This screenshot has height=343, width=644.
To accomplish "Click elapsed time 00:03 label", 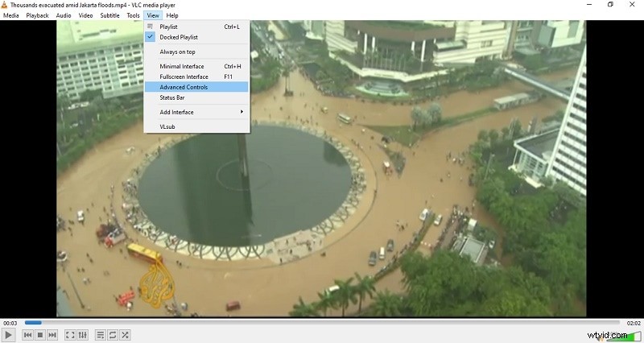I will 10,324.
